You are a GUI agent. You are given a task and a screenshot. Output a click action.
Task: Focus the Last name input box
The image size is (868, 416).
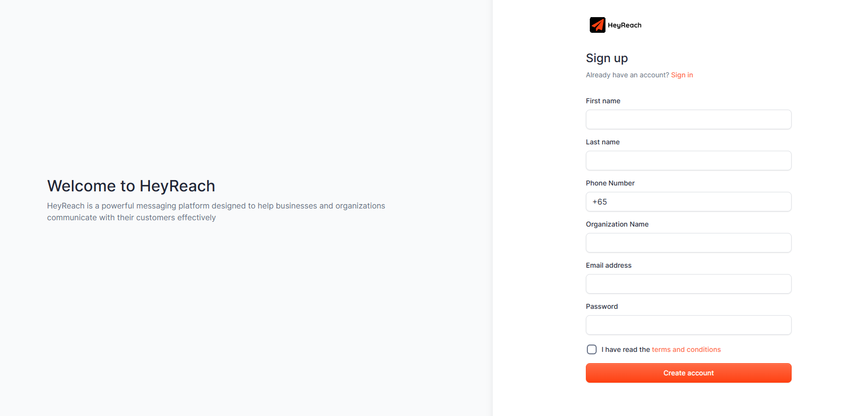(x=688, y=161)
